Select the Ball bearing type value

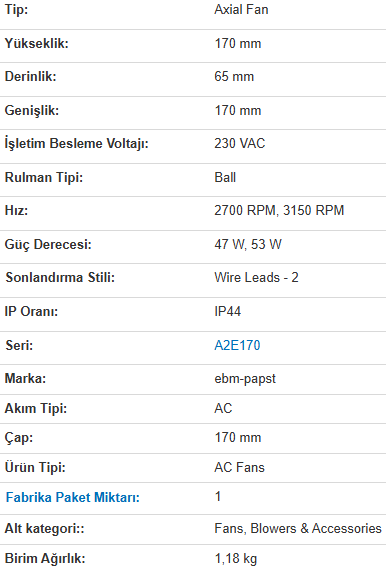(x=225, y=178)
